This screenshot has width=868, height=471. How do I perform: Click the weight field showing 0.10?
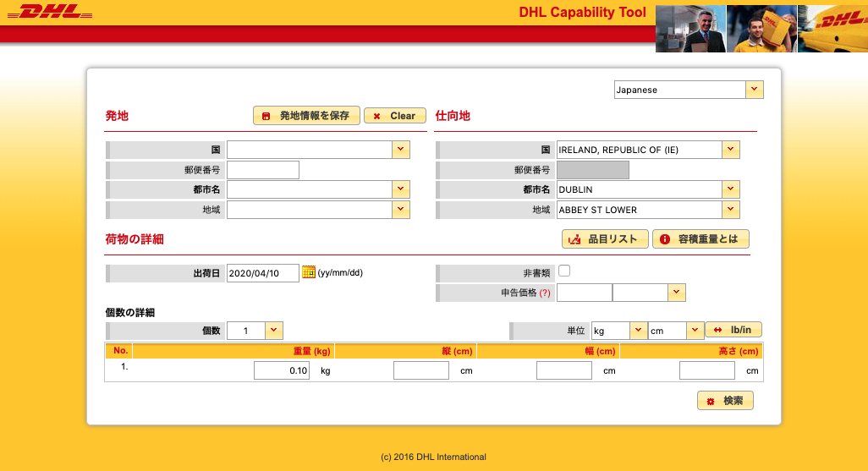(282, 370)
